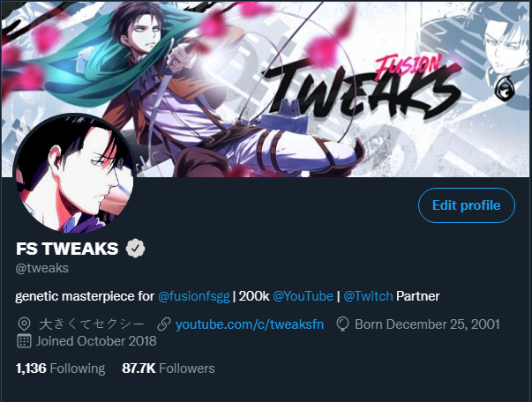Screen dimensions: 532x402
Task: Click the Born December 25, 2001 text
Action: click(x=427, y=324)
